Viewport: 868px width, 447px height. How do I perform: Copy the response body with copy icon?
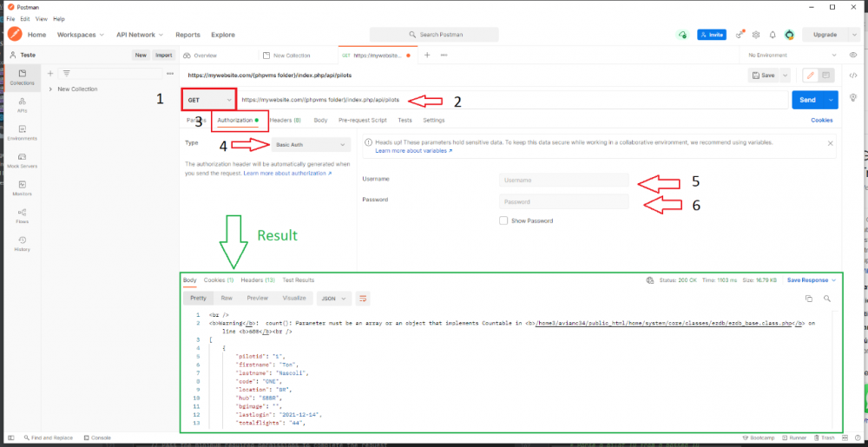809,298
